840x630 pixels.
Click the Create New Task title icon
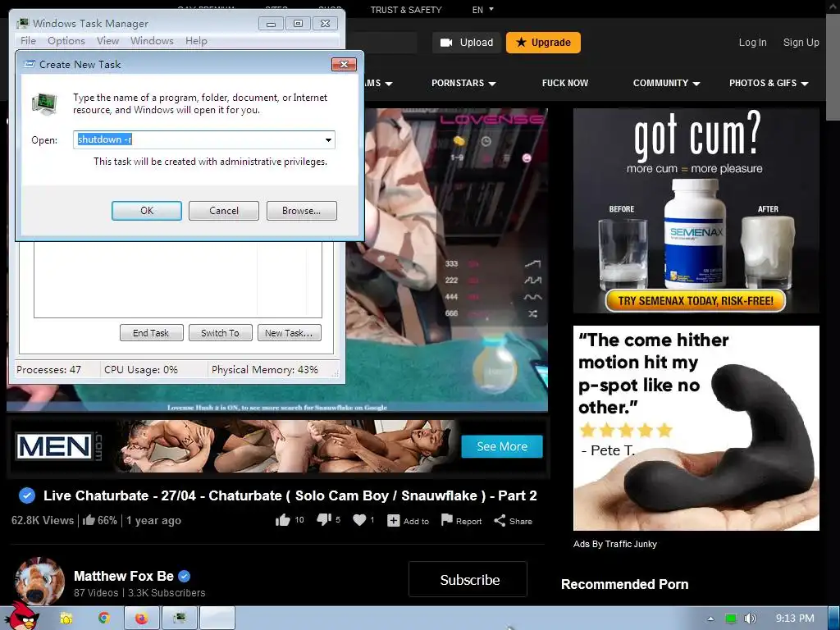[x=30, y=64]
